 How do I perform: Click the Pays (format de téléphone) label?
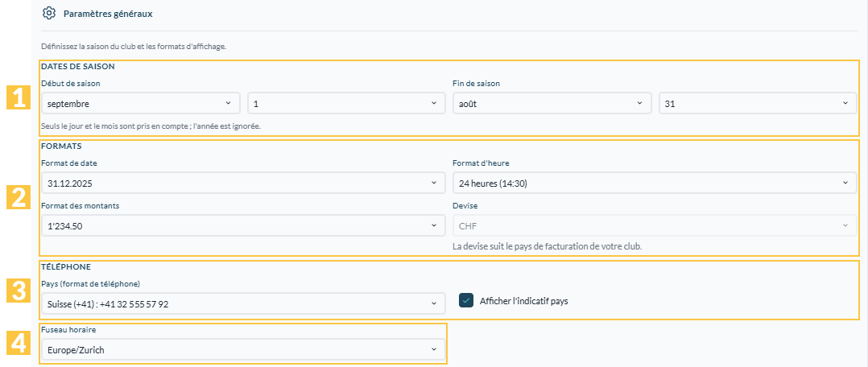pyautogui.click(x=90, y=284)
